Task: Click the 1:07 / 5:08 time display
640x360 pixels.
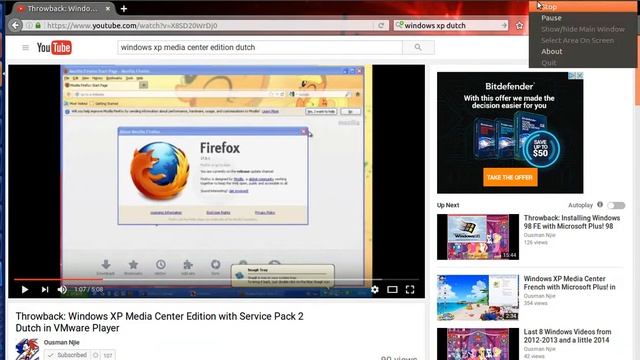Action: point(89,289)
